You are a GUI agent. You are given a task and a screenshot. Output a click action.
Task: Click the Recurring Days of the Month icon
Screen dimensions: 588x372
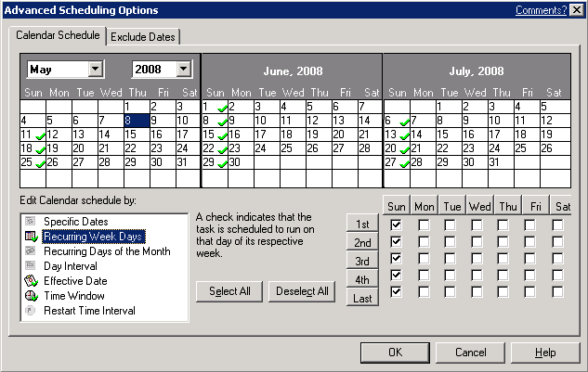tap(32, 251)
